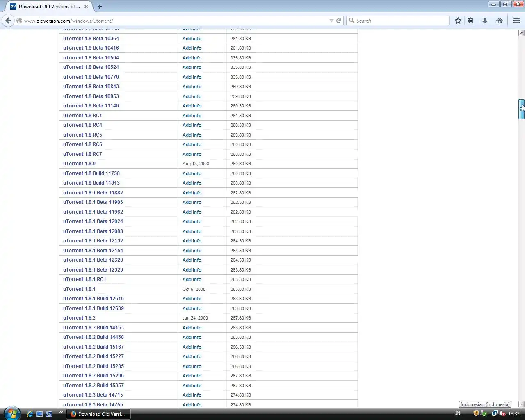Click Add info for uTorrent 1.8 Beta 10524
Image resolution: width=525 pixels, height=420 pixels.
point(192,67)
